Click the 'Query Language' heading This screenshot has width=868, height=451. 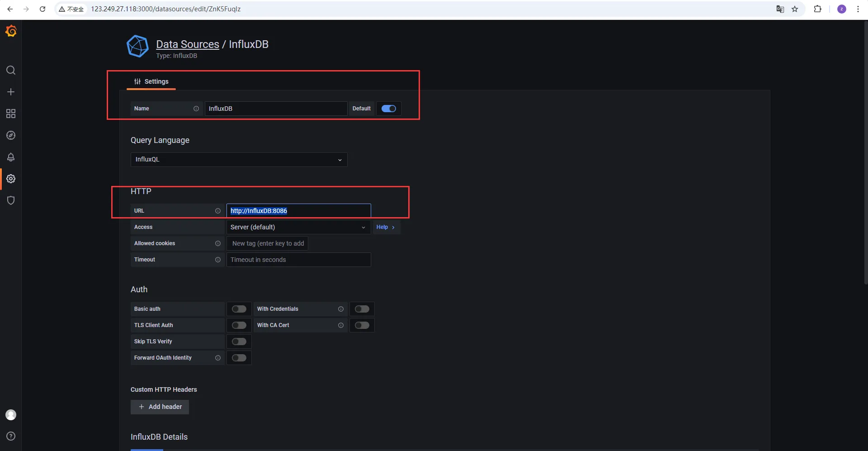click(x=160, y=140)
